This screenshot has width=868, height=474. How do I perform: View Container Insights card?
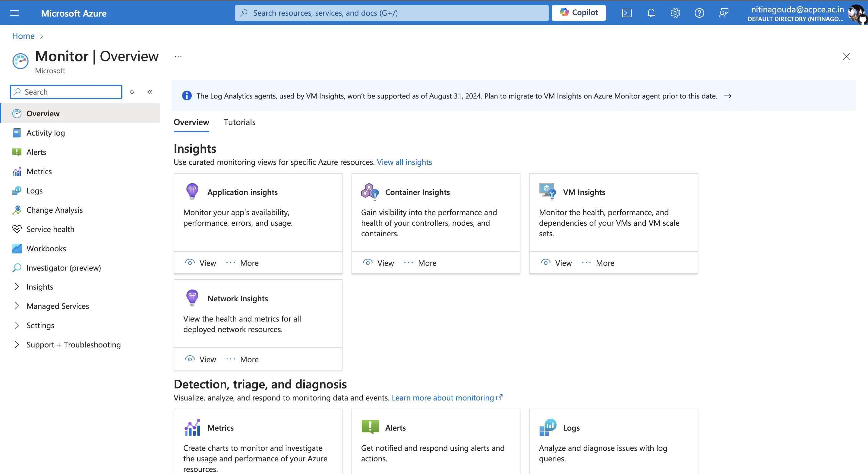pyautogui.click(x=379, y=263)
